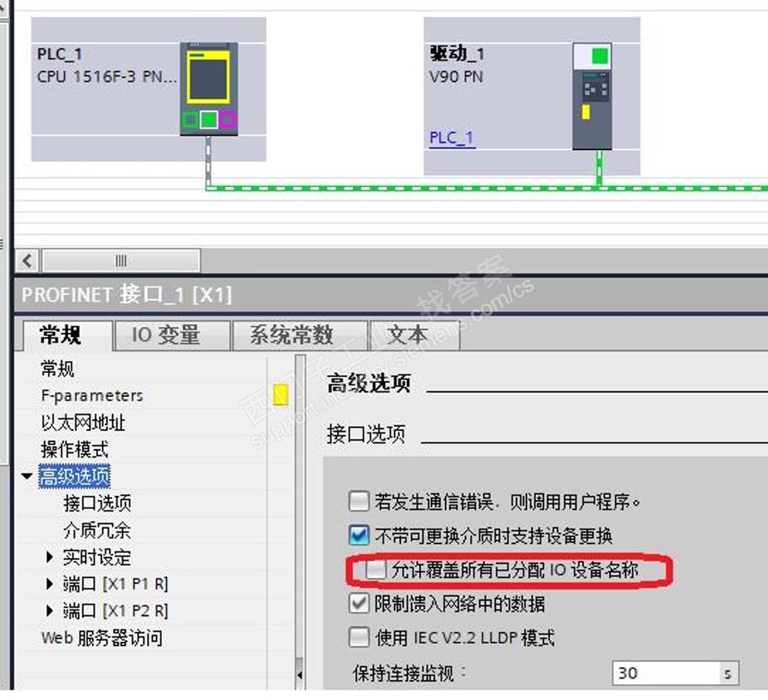Click the small collapse arrow on the divider
768x700 pixels.
coord(300,674)
